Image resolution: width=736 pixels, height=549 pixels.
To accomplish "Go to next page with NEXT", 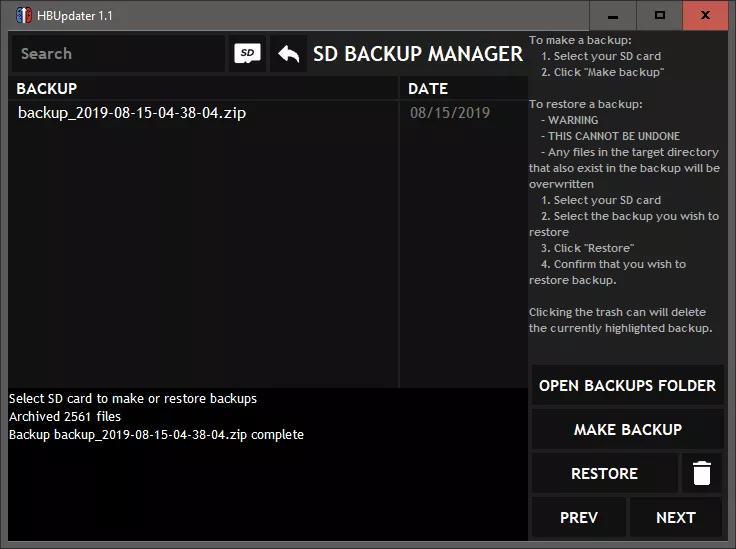I will [675, 517].
